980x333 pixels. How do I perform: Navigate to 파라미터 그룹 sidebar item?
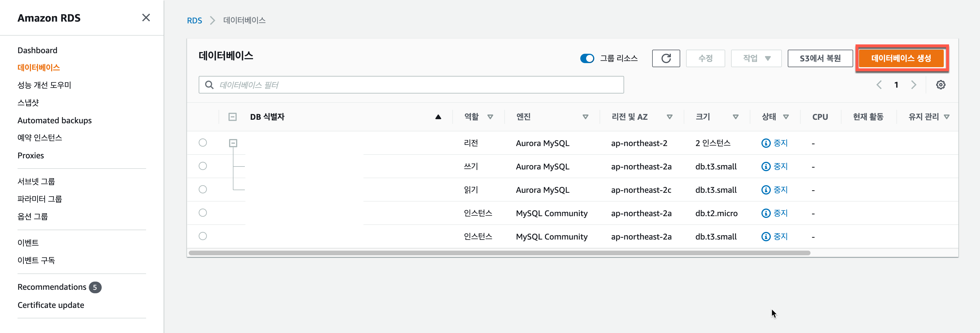tap(39, 199)
